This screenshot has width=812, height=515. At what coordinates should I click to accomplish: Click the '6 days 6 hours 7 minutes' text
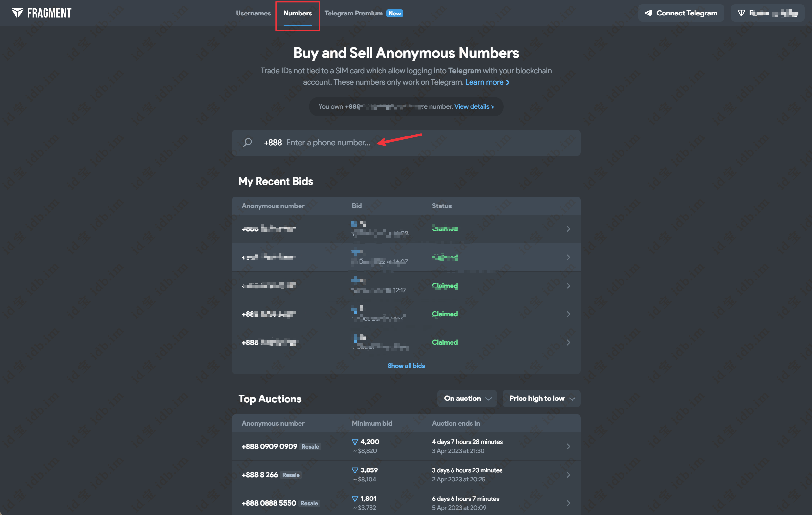466,499
